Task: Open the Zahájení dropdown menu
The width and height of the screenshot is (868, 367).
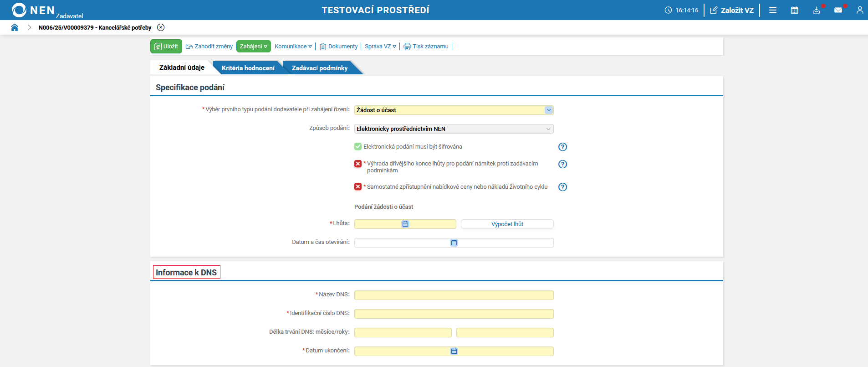Action: [253, 47]
